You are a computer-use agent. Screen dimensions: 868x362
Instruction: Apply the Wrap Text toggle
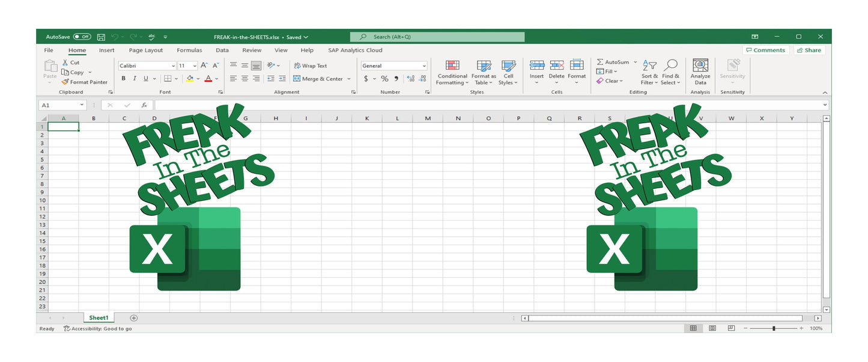tap(312, 65)
